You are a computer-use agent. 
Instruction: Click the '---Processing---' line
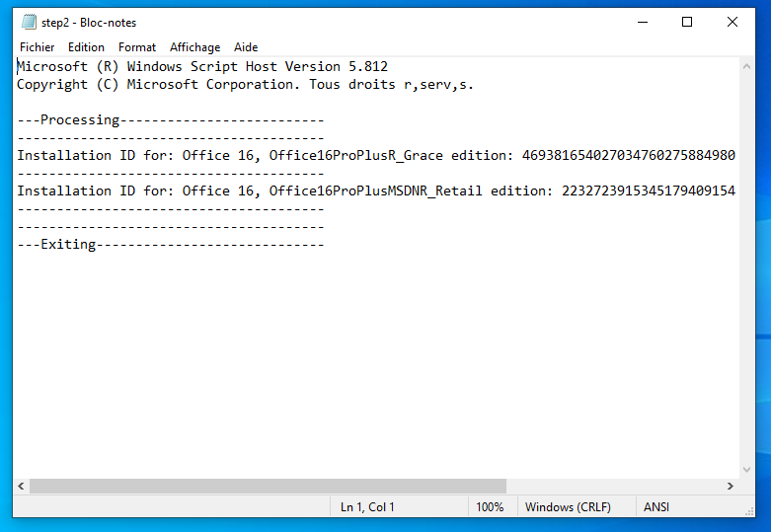[171, 120]
